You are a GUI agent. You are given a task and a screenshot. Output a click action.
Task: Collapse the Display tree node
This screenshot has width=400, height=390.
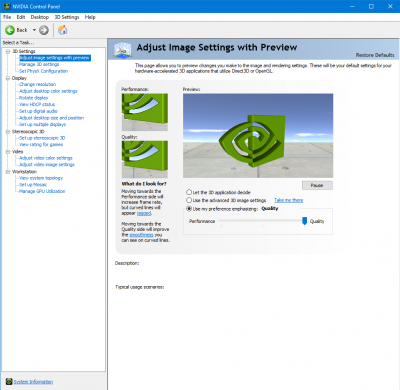click(8, 78)
